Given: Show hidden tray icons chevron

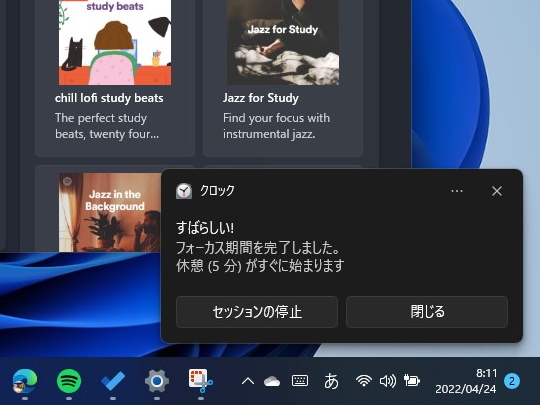Looking at the screenshot, I should click(x=248, y=381).
